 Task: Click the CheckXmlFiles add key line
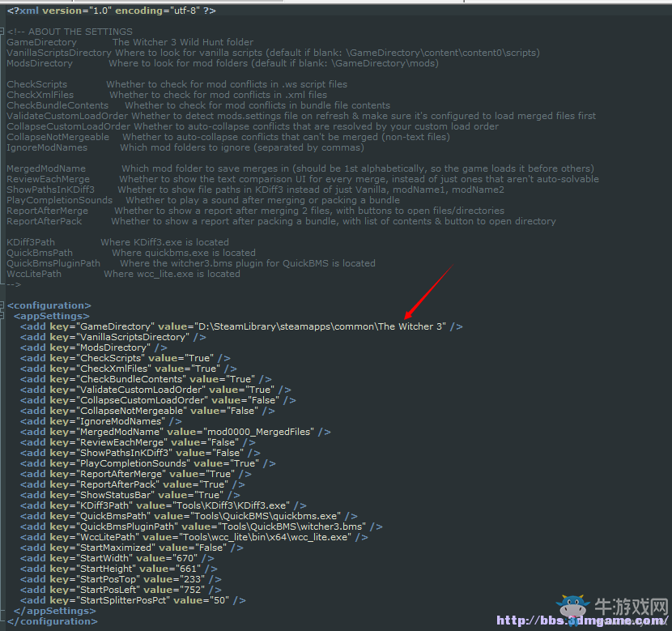[x=129, y=369]
